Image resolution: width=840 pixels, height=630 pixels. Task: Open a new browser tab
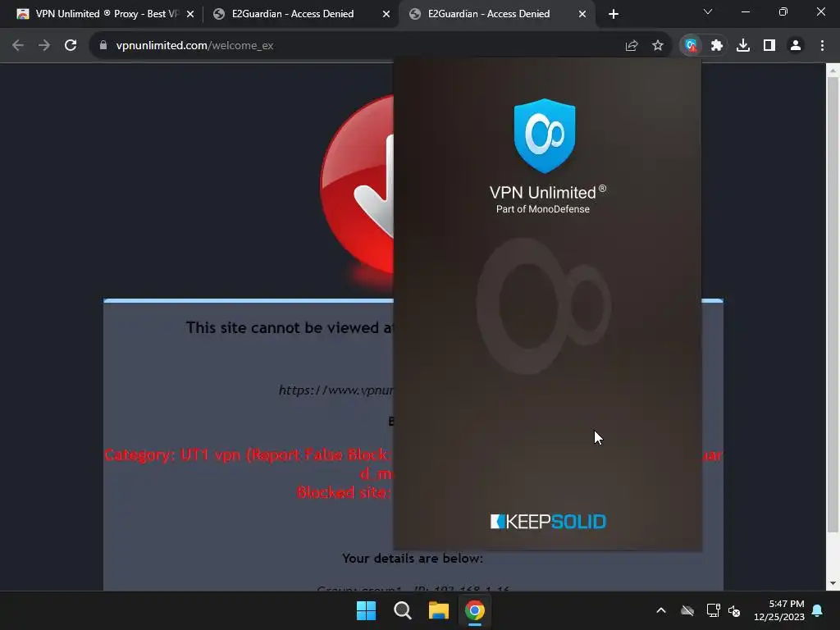coord(614,14)
